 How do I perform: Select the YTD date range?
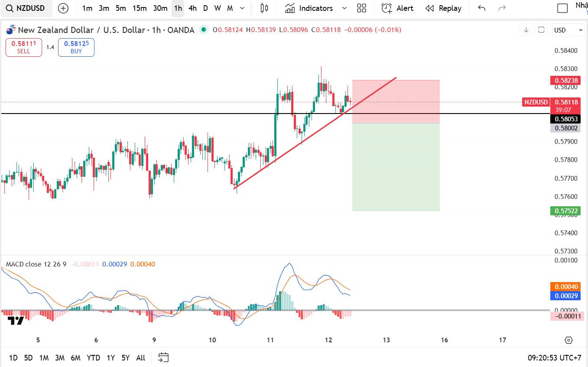click(x=93, y=357)
